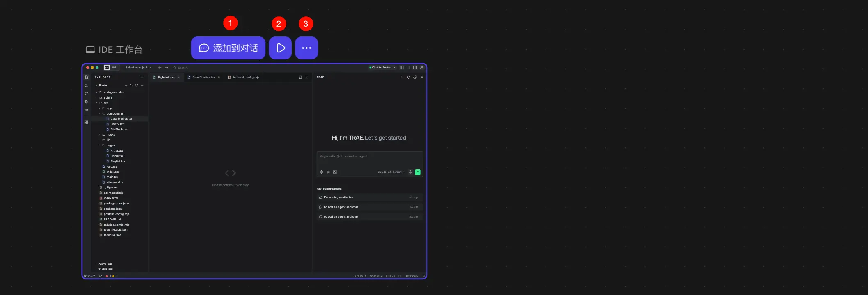The height and width of the screenshot is (295, 868).
Task: Insert an @ agent mention in chat
Action: 322,172
